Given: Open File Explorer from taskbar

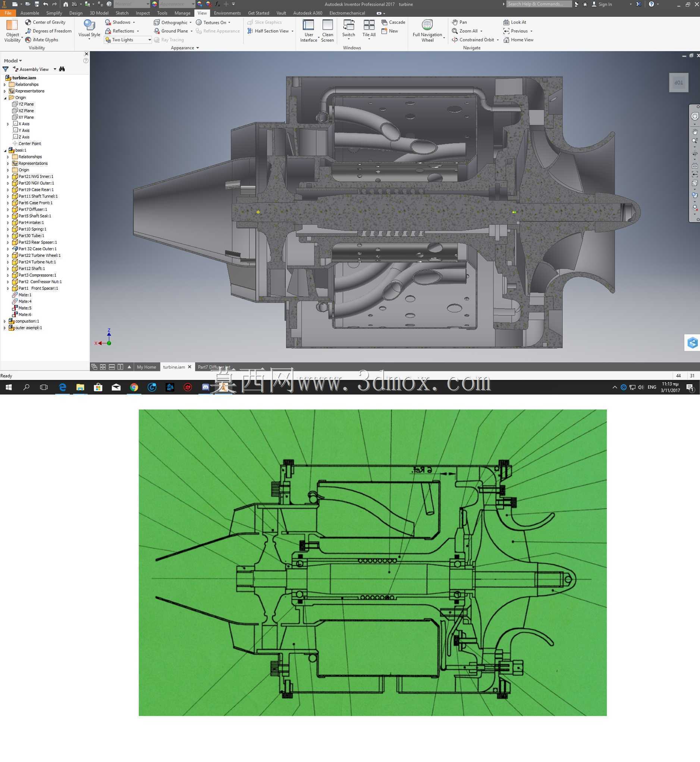Looking at the screenshot, I should pos(80,387).
